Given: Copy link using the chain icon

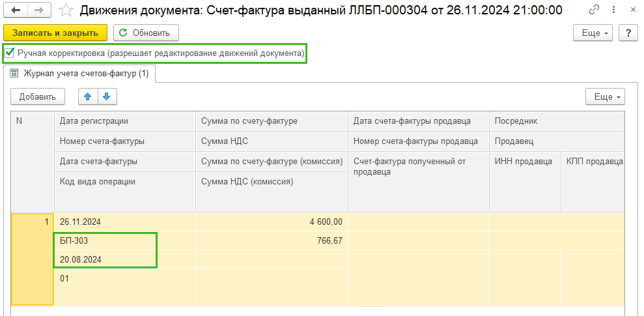Looking at the screenshot, I should (594, 10).
